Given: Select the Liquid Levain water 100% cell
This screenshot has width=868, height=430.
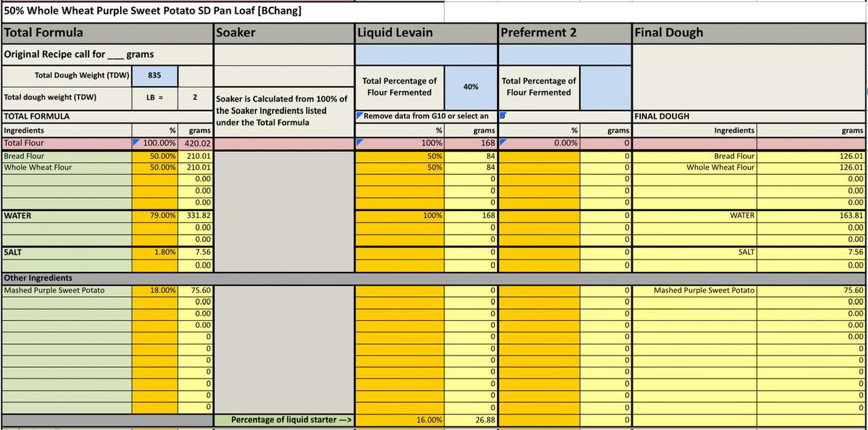Looking at the screenshot, I should click(400, 215).
